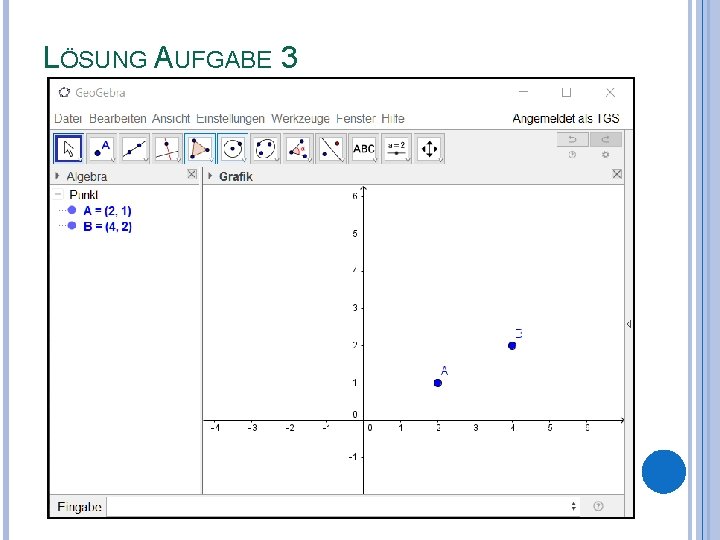Image resolution: width=720 pixels, height=540 pixels.
Task: Select the Slider a=2 tool
Action: [x=396, y=148]
